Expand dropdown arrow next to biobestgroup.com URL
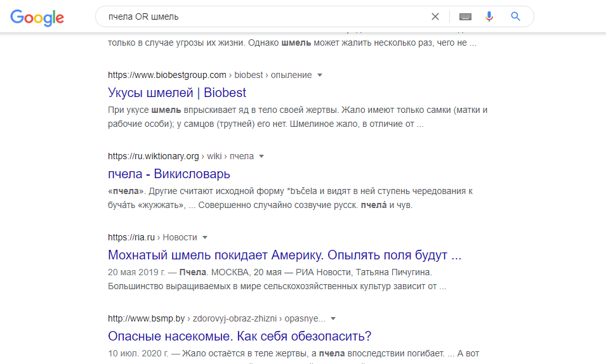The image size is (606, 364). click(x=320, y=75)
